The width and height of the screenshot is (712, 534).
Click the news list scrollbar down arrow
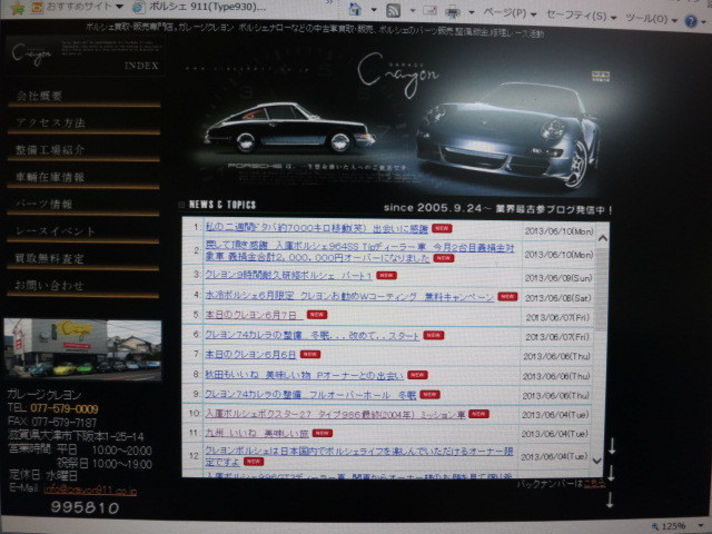tap(598, 460)
